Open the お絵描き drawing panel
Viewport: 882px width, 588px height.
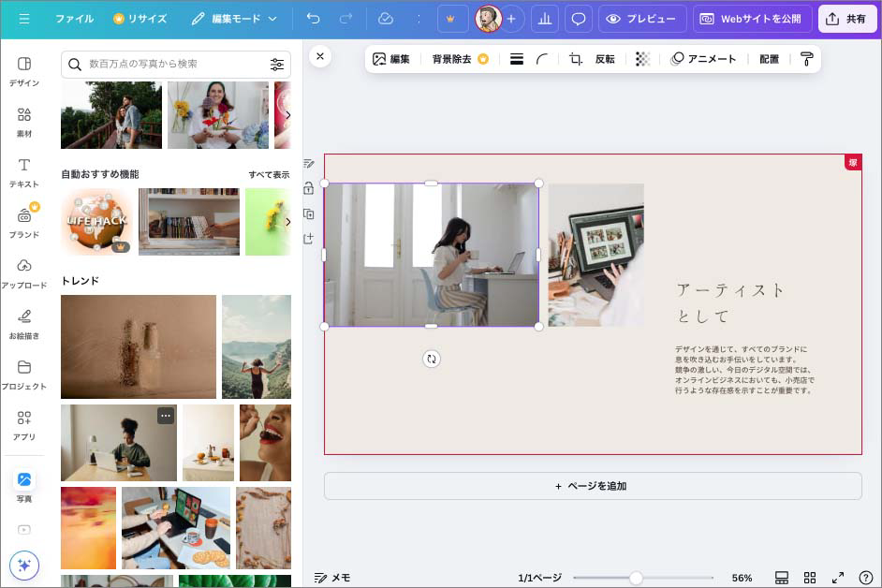(24, 319)
